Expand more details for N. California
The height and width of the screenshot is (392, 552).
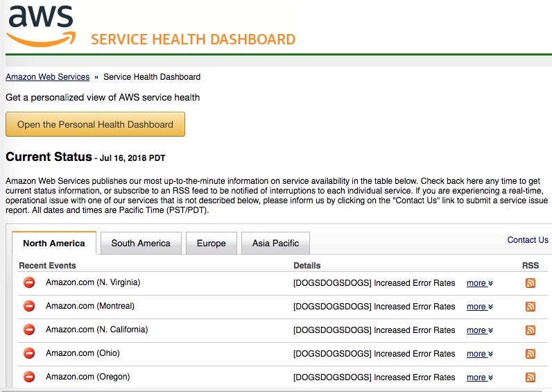pos(480,330)
